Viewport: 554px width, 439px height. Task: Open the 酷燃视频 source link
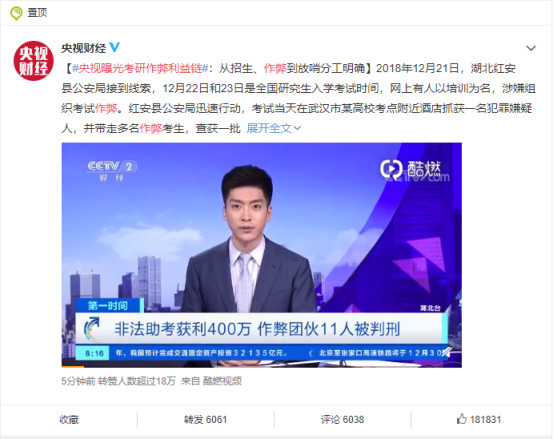222,381
